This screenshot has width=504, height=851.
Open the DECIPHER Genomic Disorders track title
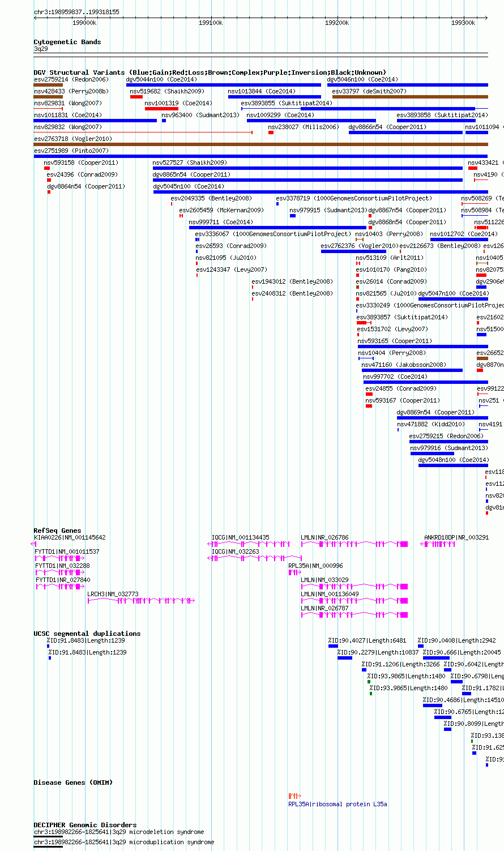(x=85, y=825)
